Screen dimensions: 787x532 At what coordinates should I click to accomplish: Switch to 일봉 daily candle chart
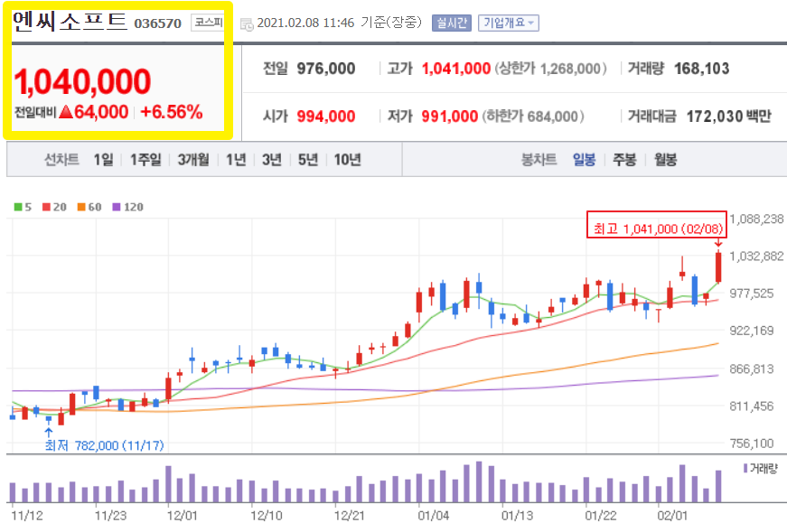tap(584, 160)
